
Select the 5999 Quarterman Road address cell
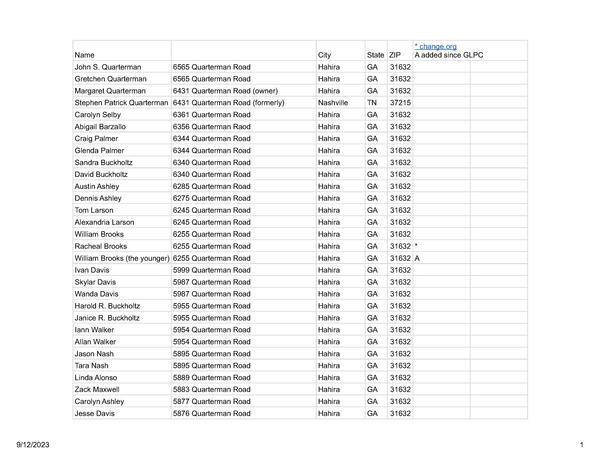click(212, 270)
